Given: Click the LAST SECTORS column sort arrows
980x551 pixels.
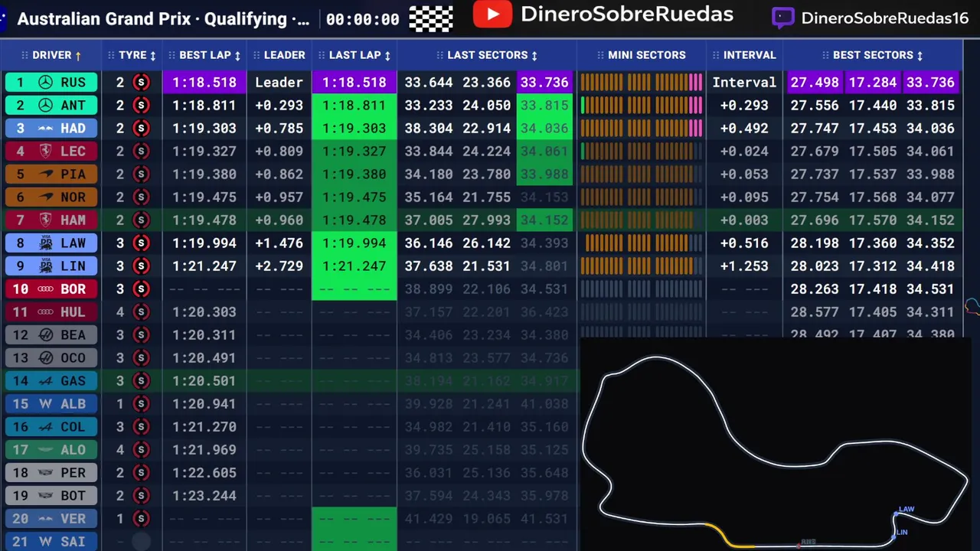Looking at the screenshot, I should click(x=534, y=56).
